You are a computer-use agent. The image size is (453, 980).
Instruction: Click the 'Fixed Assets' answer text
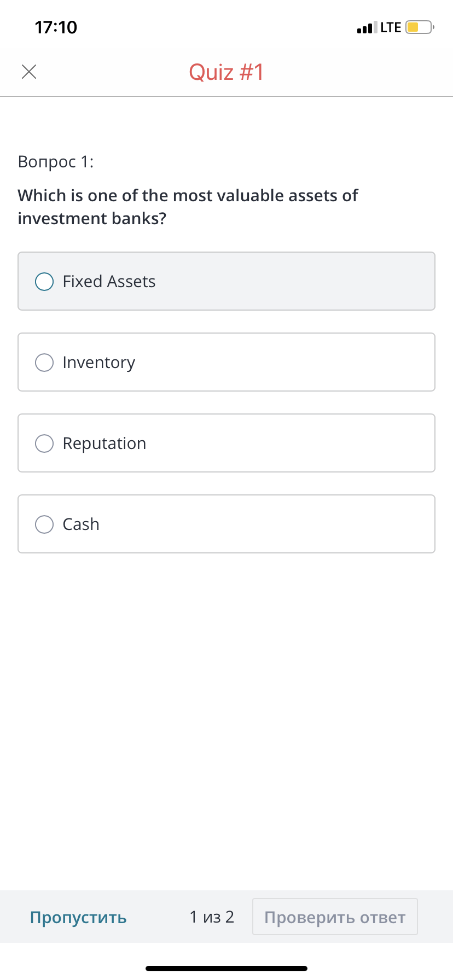(x=109, y=282)
